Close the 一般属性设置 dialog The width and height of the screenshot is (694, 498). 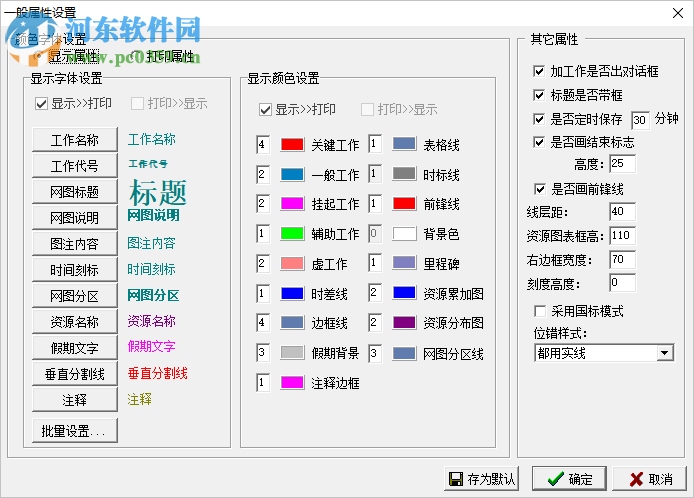click(x=678, y=13)
